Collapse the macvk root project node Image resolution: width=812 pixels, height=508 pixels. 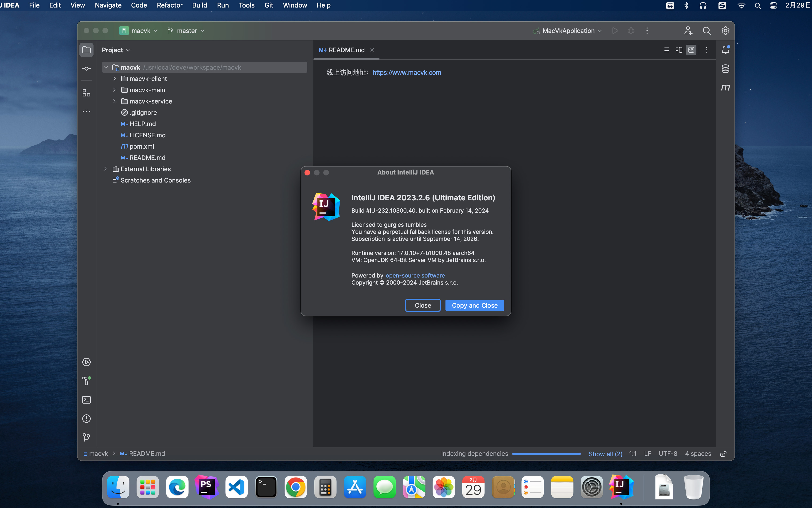106,67
